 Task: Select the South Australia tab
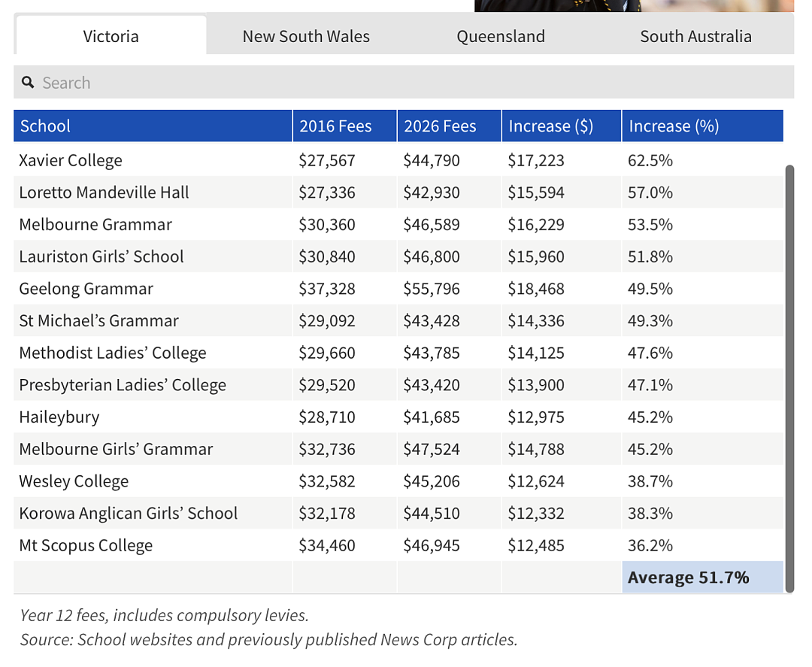coord(695,36)
